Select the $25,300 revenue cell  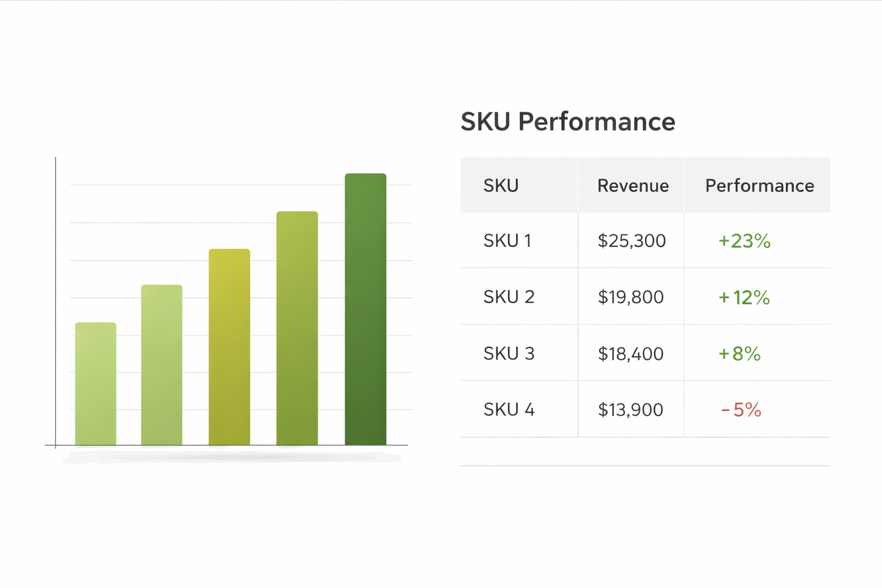[x=632, y=241]
